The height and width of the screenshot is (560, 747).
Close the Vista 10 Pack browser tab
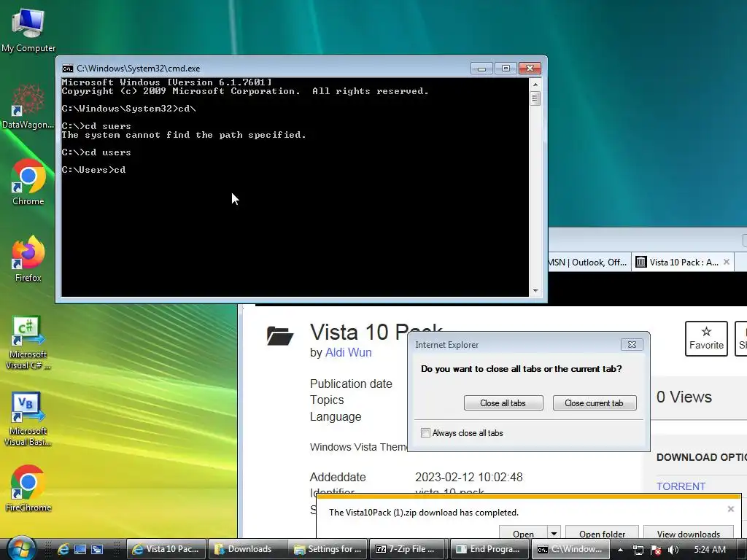tap(727, 262)
